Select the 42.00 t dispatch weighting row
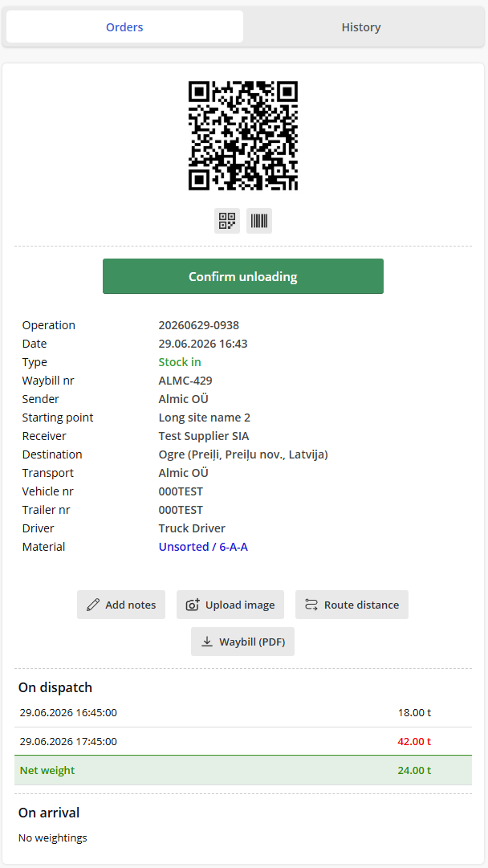Image resolution: width=488 pixels, height=868 pixels. coord(243,741)
